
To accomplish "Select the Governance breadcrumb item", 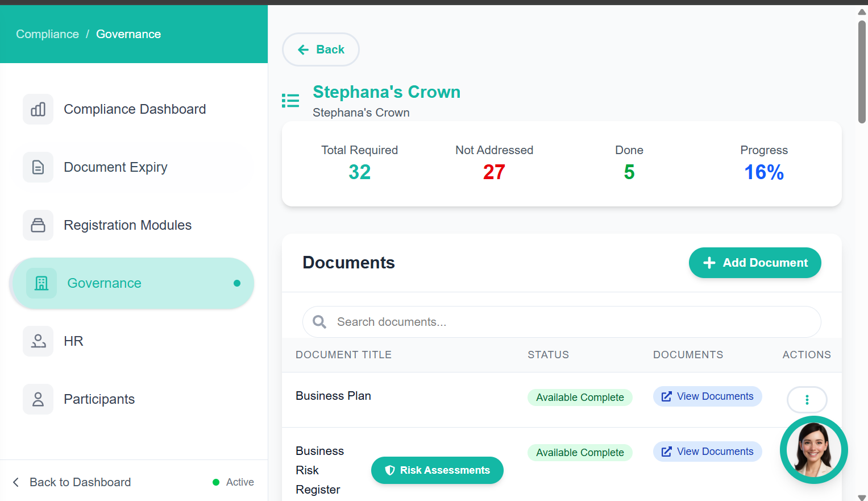I will [x=128, y=34].
